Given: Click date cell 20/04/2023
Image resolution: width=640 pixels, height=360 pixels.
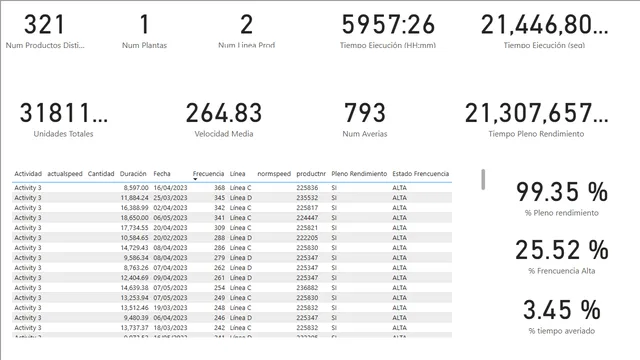Looking at the screenshot, I should (x=170, y=228).
